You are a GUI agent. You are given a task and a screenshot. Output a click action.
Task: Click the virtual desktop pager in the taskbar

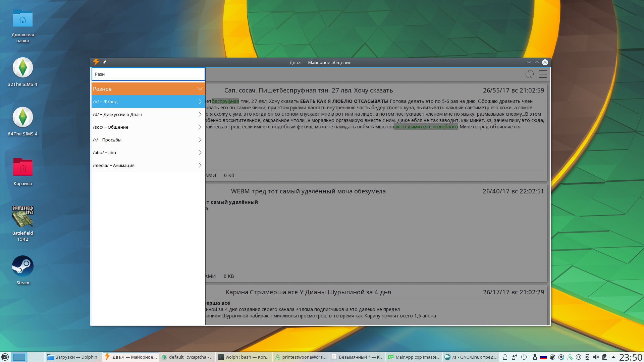point(28,357)
